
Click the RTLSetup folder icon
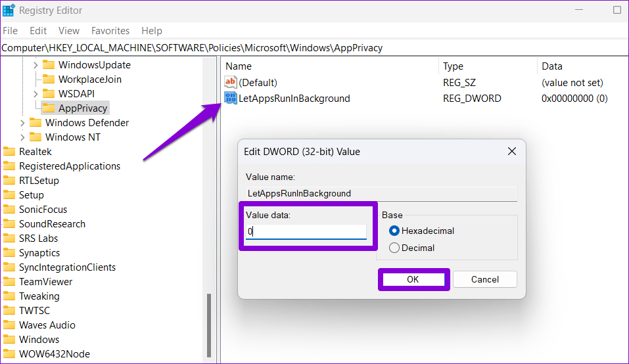pos(9,180)
